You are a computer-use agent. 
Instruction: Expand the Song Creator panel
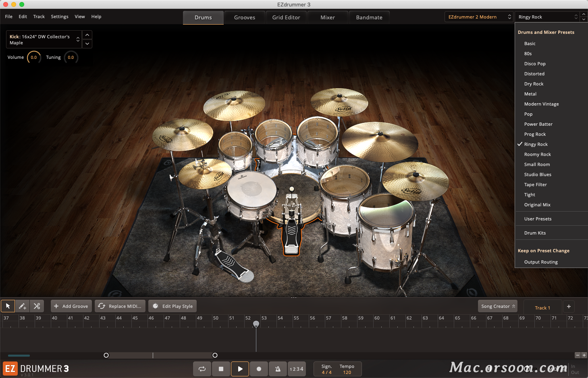coord(498,306)
